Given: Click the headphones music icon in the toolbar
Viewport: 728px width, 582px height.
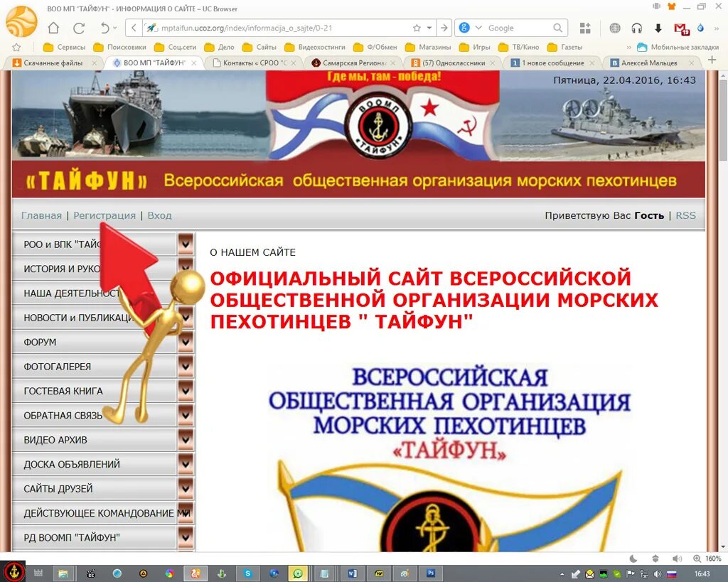Looking at the screenshot, I should [636, 29].
